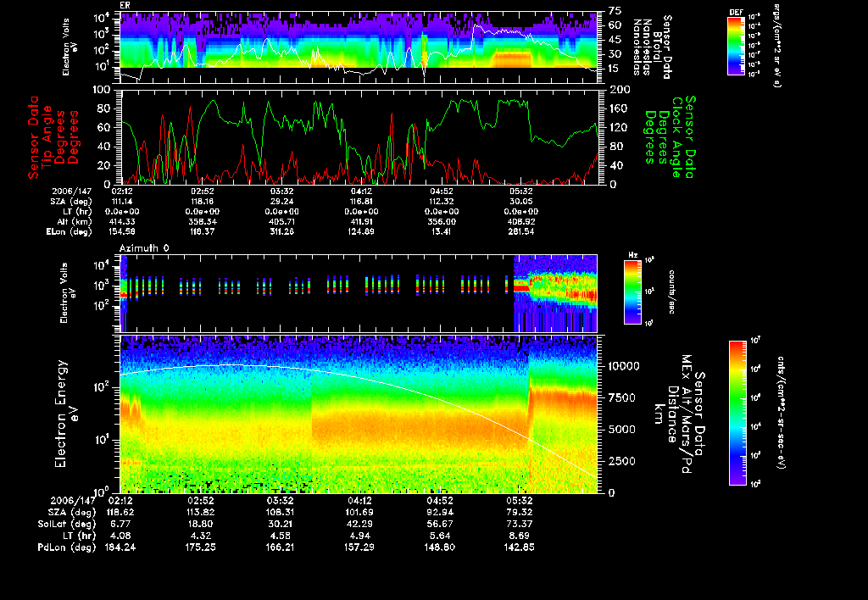868x600 pixels.
Task: Click the 'ELon (deg)' row label
Action: pyautogui.click(x=70, y=232)
